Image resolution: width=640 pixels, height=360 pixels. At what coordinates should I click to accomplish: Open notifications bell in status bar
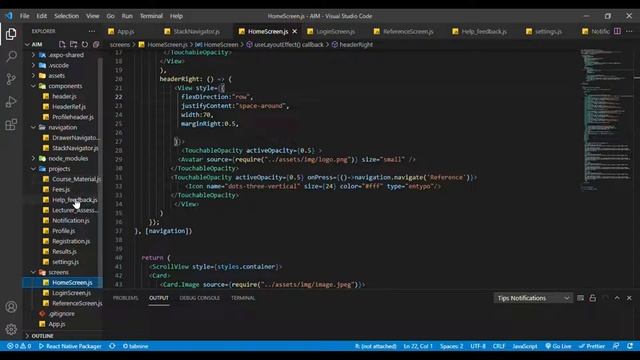630,346
